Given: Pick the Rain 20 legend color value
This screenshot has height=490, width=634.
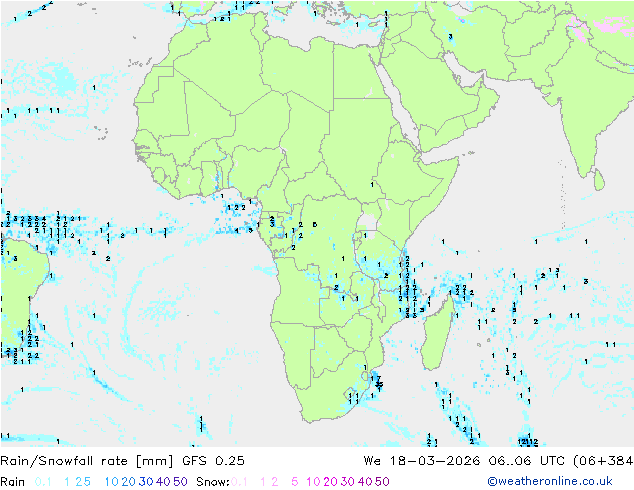Looking at the screenshot, I should 128,482.
